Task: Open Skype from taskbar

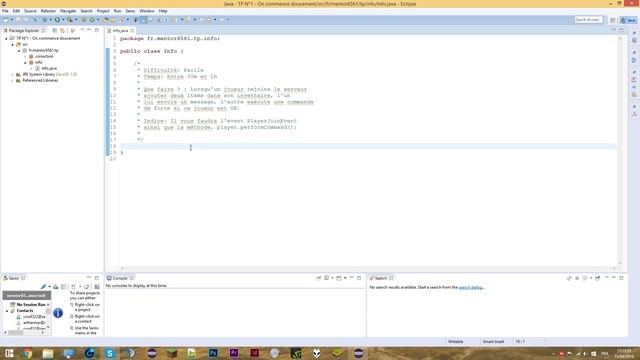Action: [109, 353]
